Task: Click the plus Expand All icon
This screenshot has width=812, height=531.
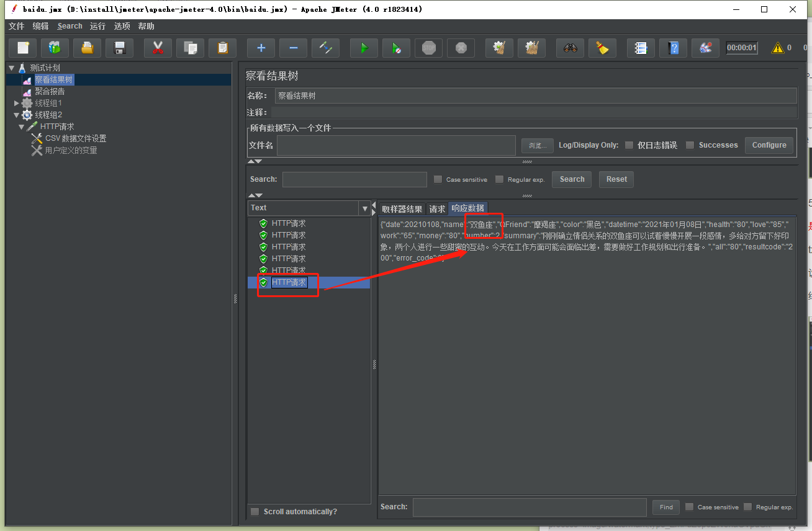Action: [x=261, y=48]
